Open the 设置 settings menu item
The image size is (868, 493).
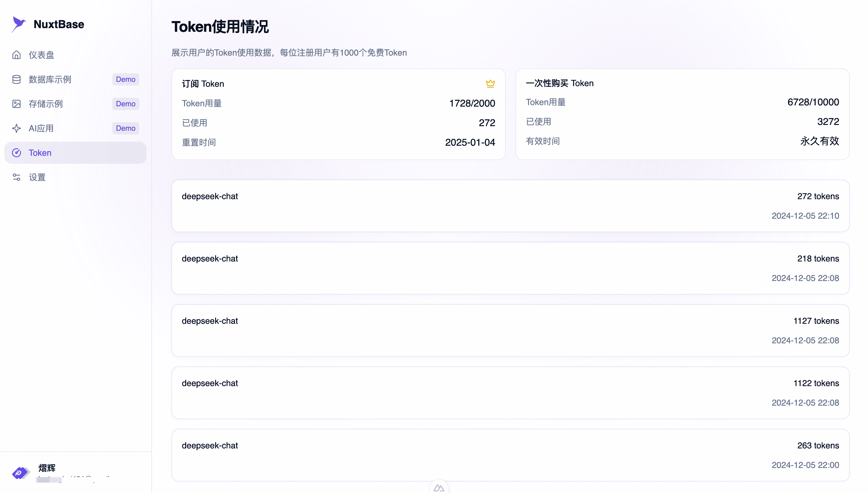click(75, 177)
